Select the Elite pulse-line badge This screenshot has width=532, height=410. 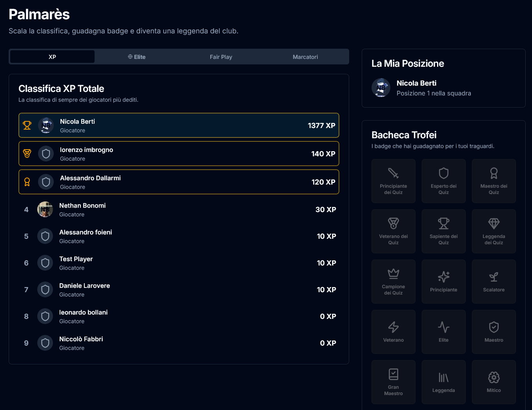443,331
